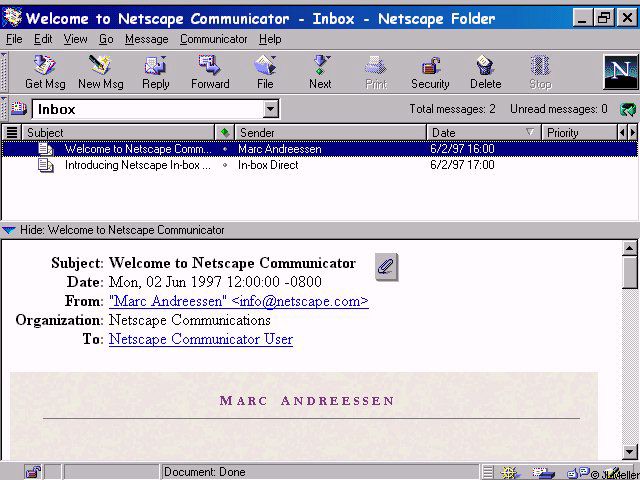Open the Communicator menu
Image resolution: width=640 pixels, height=480 pixels.
[x=213, y=39]
